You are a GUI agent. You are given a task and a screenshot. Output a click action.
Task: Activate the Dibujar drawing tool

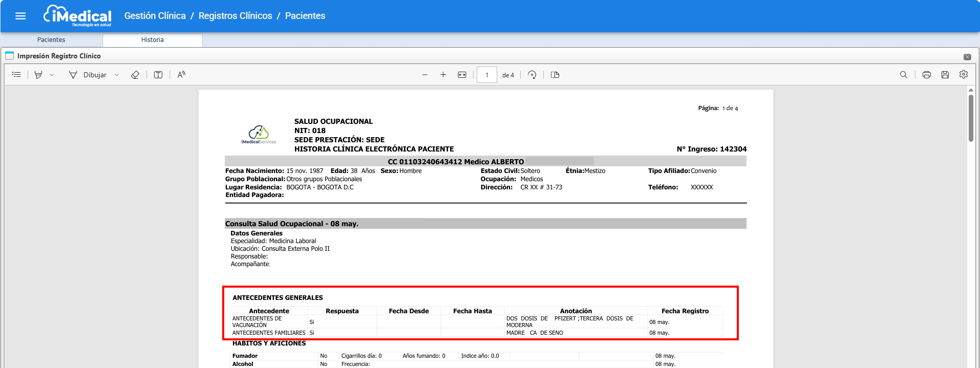88,75
